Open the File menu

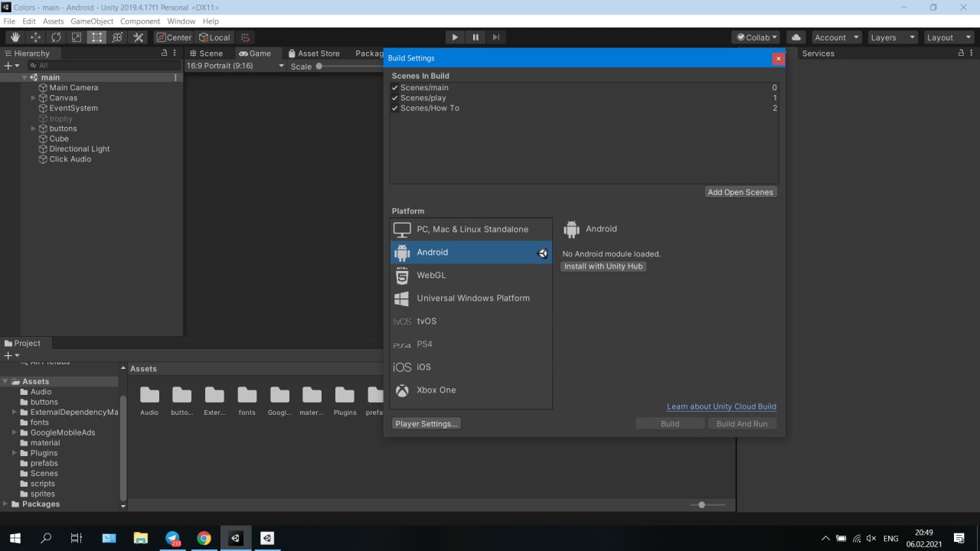[x=9, y=21]
